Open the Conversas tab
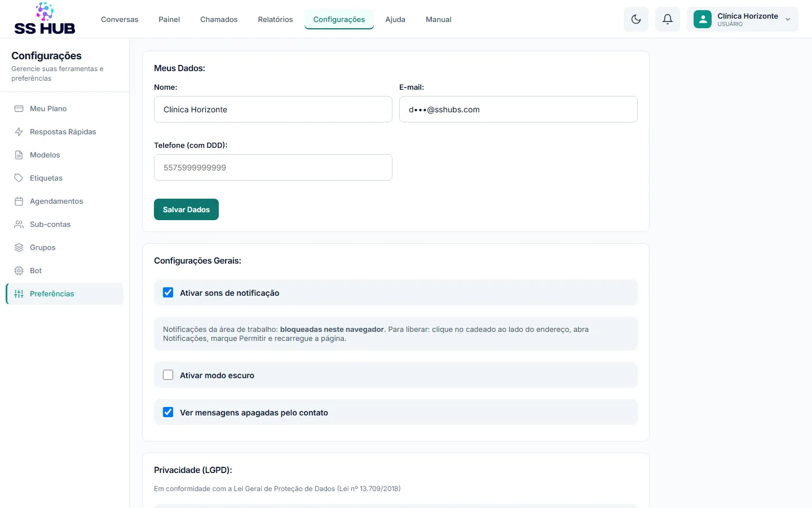Image resolution: width=812 pixels, height=508 pixels. 120,19
